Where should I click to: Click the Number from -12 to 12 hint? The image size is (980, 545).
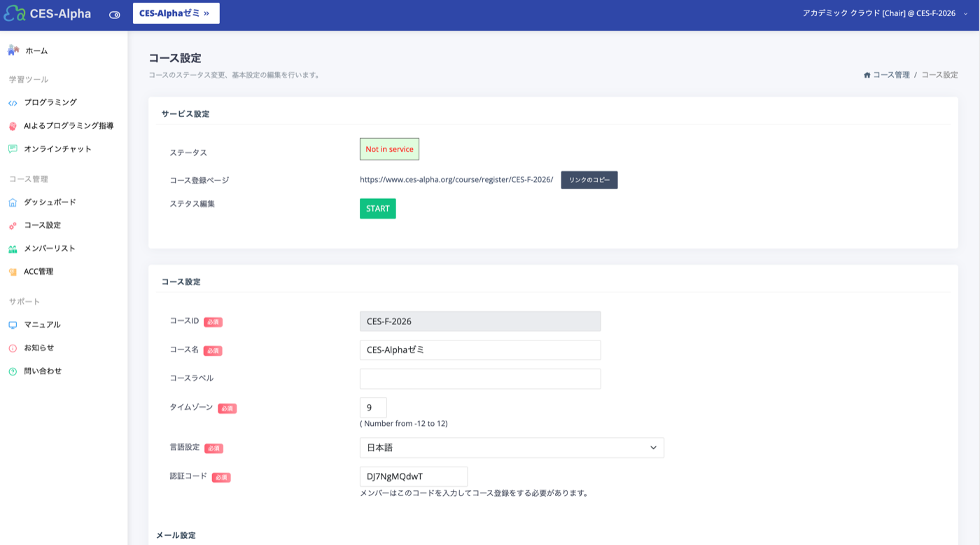click(x=404, y=424)
